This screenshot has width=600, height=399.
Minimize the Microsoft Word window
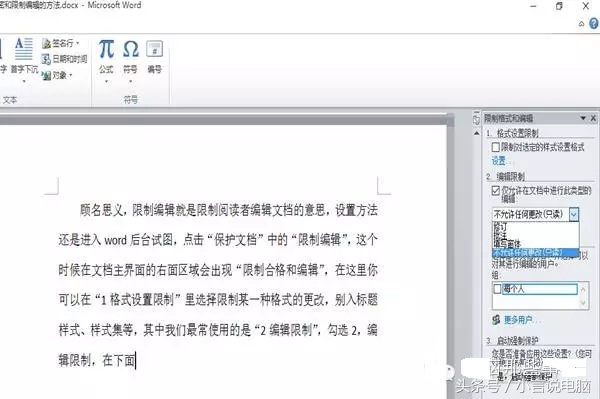533,6
